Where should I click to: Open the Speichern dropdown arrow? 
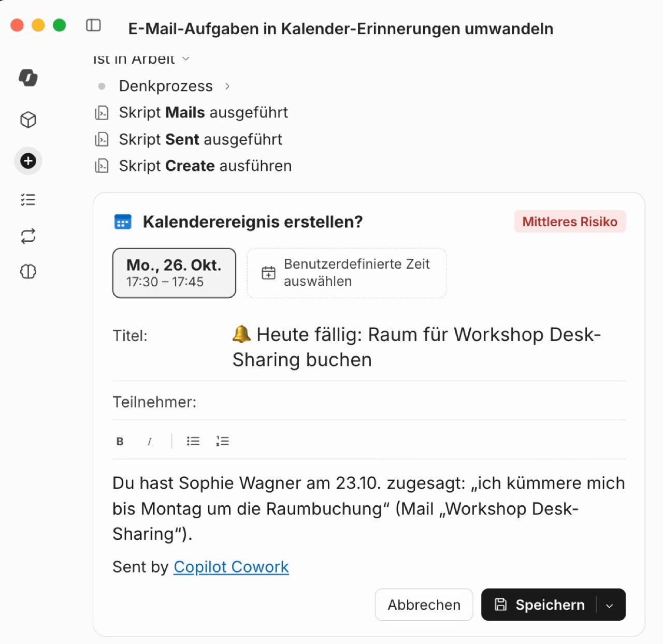pyautogui.click(x=610, y=605)
